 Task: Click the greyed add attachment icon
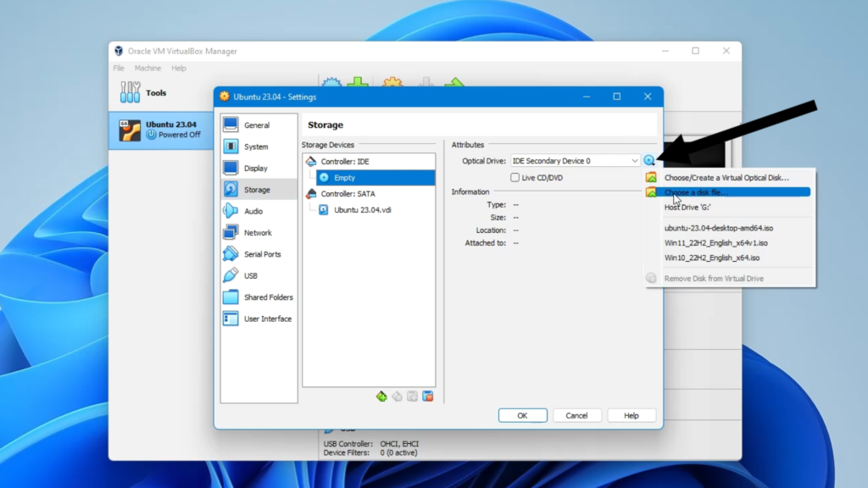[x=413, y=396]
